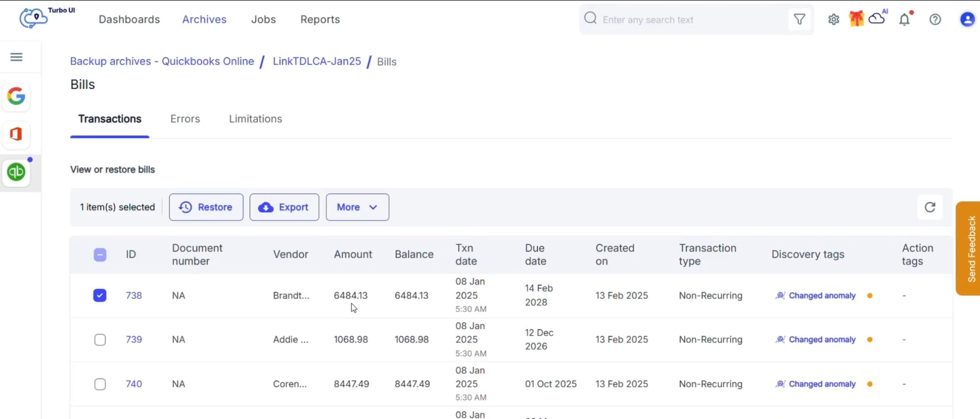The image size is (980, 419).
Task: Uncheck the checkbox for bill 738
Action: click(100, 295)
